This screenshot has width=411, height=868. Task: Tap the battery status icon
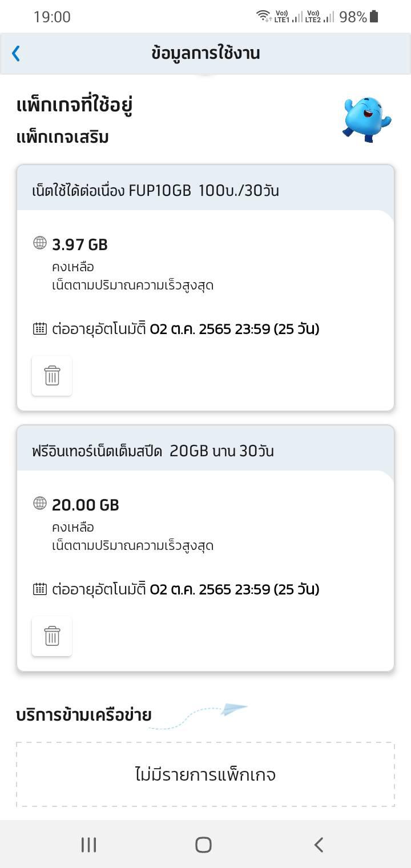pyautogui.click(x=374, y=17)
